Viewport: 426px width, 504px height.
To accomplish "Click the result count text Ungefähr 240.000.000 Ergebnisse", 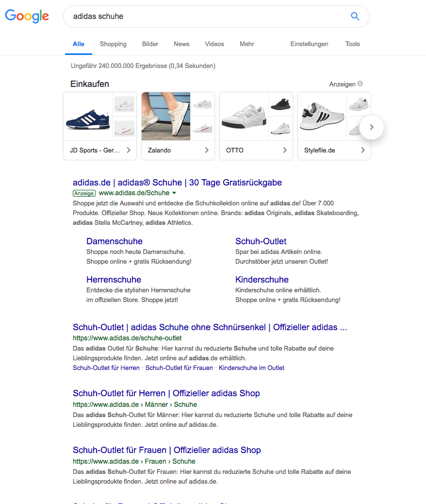I will point(143,66).
